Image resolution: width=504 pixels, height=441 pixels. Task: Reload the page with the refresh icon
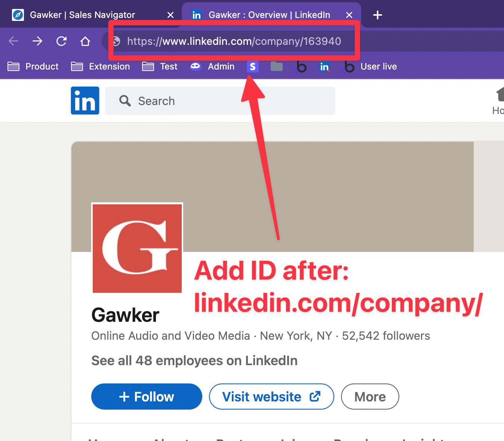pyautogui.click(x=61, y=41)
